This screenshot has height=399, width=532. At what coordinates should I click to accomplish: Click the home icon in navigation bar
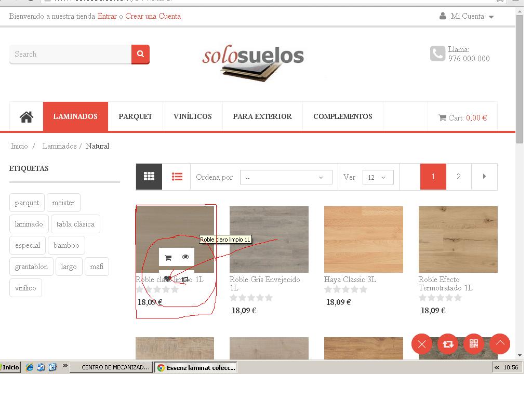26,117
